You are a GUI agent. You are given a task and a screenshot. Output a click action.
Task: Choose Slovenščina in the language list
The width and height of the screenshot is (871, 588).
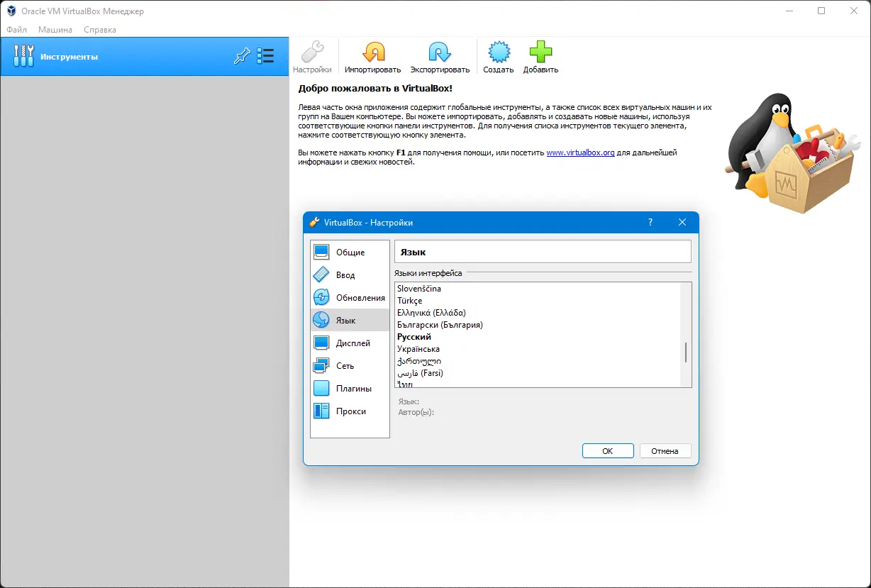point(537,289)
